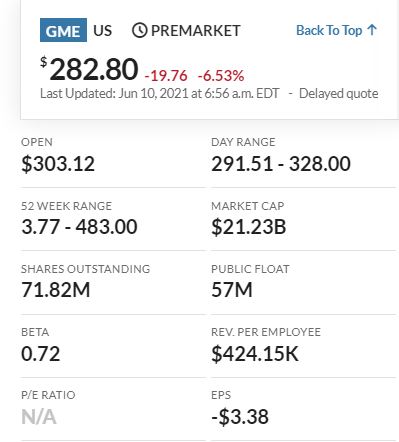399x442 pixels.
Task: Click the Delayed quote text
Action: [x=339, y=93]
